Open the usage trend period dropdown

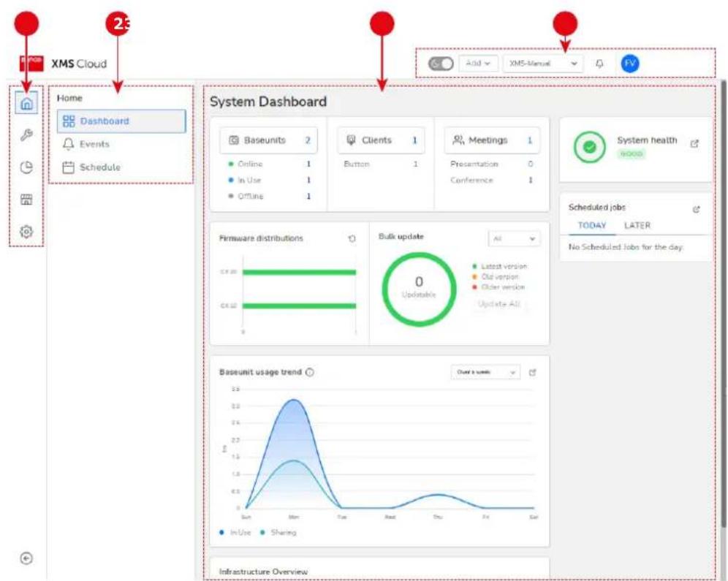coord(485,372)
